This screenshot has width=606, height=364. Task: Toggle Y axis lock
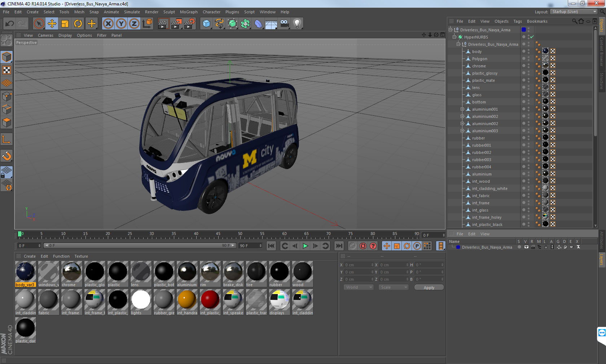tap(121, 24)
